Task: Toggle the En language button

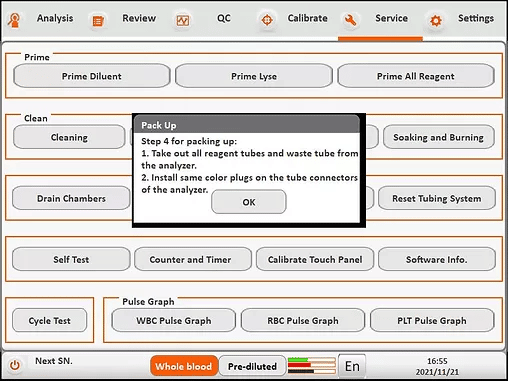Action: (x=352, y=366)
